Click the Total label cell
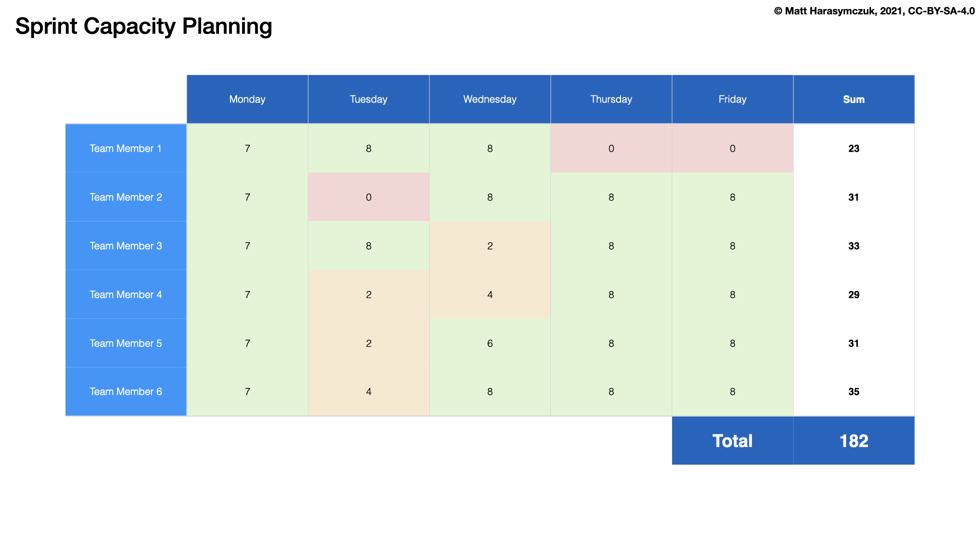The width and height of the screenshot is (980, 540). [x=732, y=440]
